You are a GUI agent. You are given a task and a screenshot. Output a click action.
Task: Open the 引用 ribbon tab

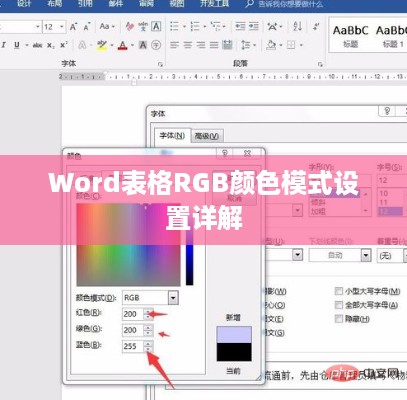[85, 4]
